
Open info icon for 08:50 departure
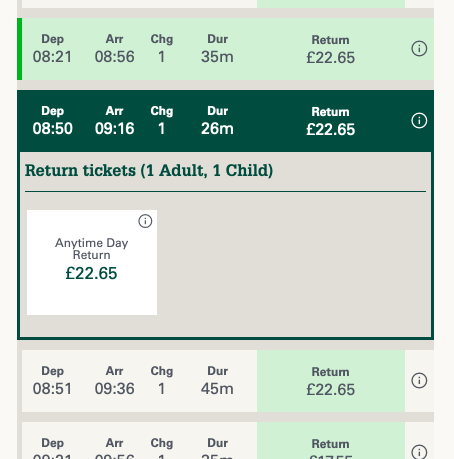click(419, 120)
